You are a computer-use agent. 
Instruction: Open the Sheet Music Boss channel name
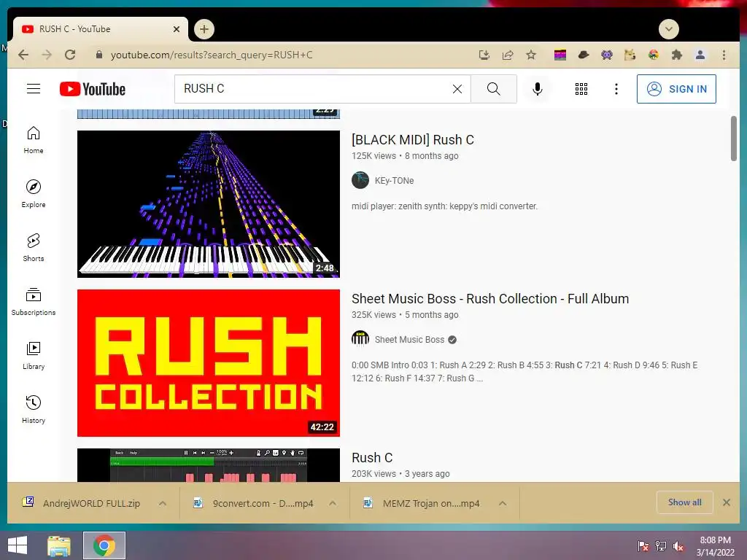tap(409, 340)
